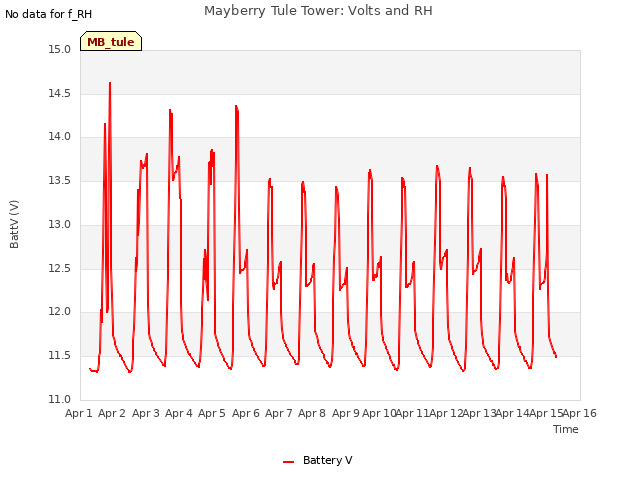Click the 14.0 y-axis tick label

click(60, 137)
